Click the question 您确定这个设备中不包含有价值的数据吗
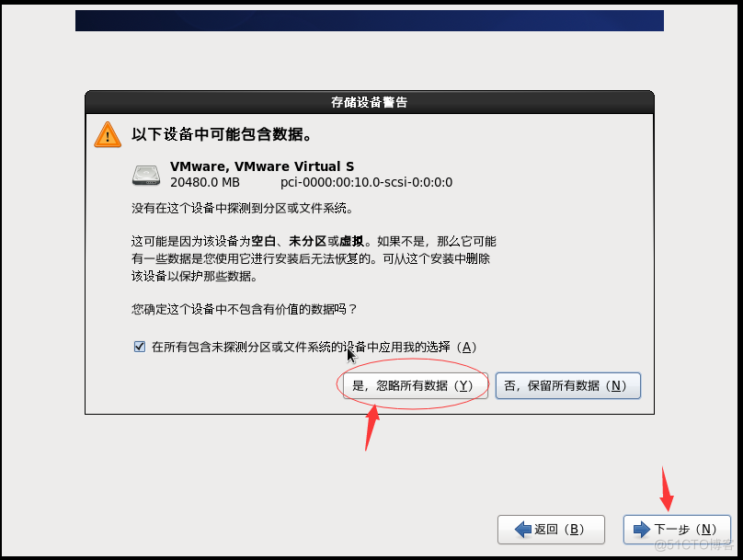This screenshot has height=560, width=743. click(x=244, y=309)
